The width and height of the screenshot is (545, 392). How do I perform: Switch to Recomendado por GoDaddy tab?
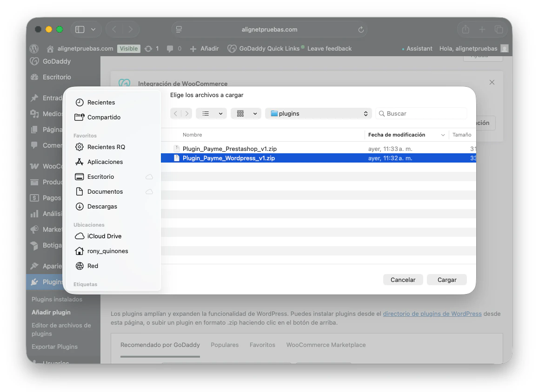click(160, 345)
